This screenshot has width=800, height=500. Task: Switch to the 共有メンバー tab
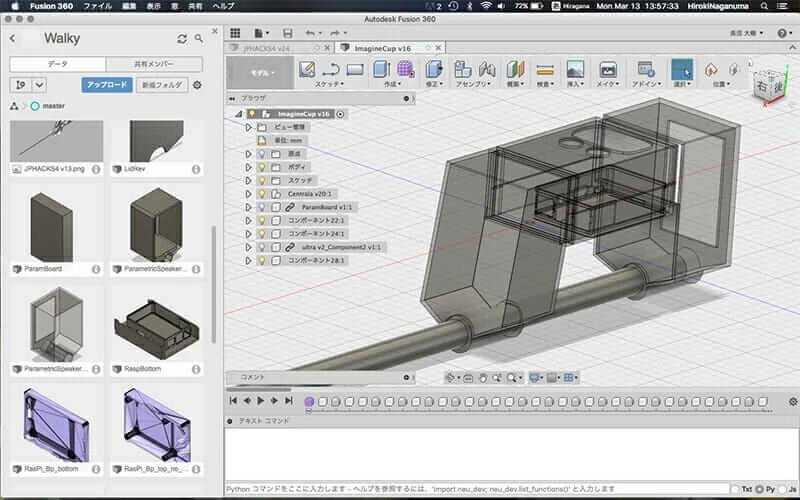tap(153, 63)
